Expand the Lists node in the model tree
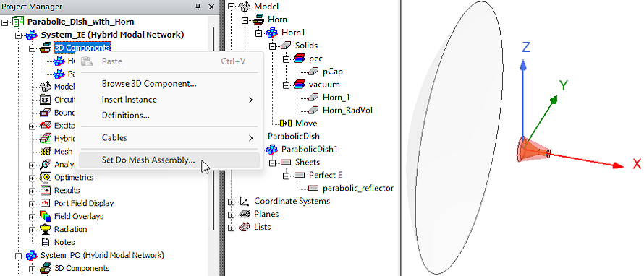Image resolution: width=644 pixels, height=276 pixels. [x=232, y=227]
